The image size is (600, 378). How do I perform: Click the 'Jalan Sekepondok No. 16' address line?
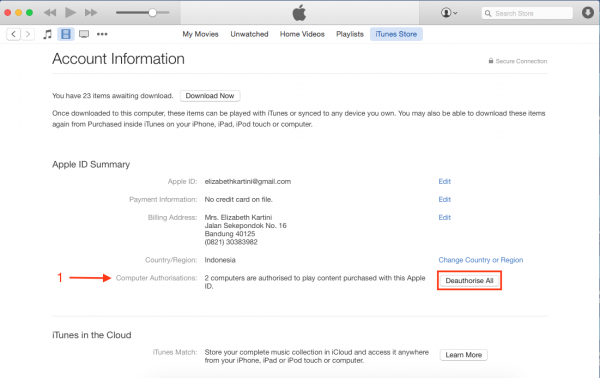point(245,225)
